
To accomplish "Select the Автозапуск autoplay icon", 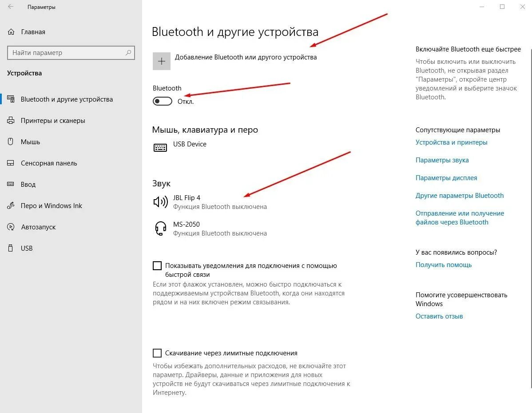I will (x=11, y=227).
